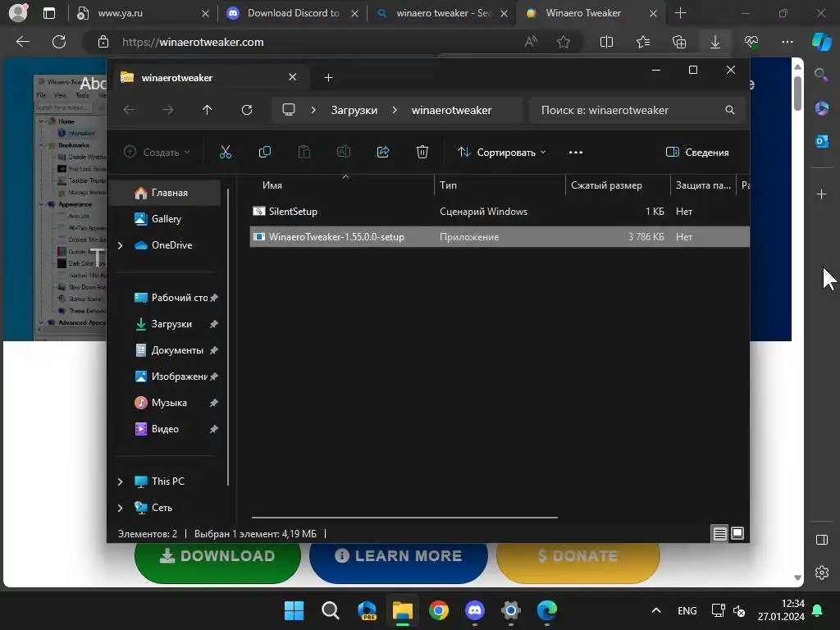The image size is (840, 630).
Task: Open Edge favorites list icon
Action: click(x=643, y=42)
